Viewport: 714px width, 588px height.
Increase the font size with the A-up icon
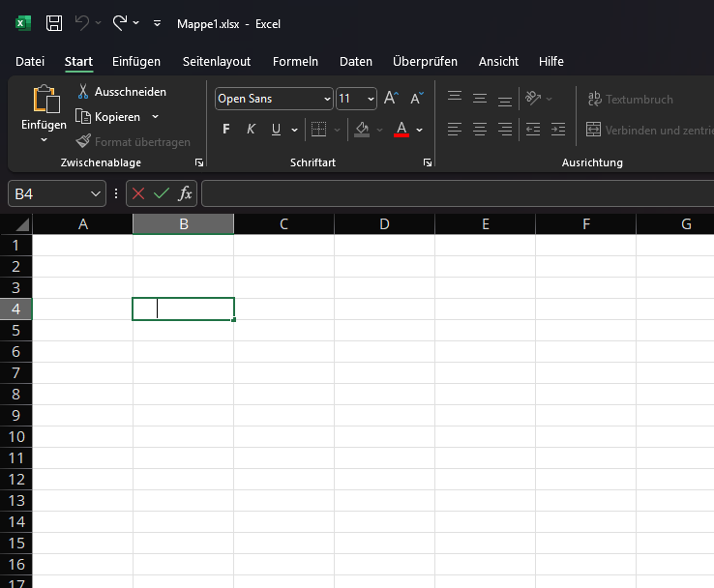[391, 98]
